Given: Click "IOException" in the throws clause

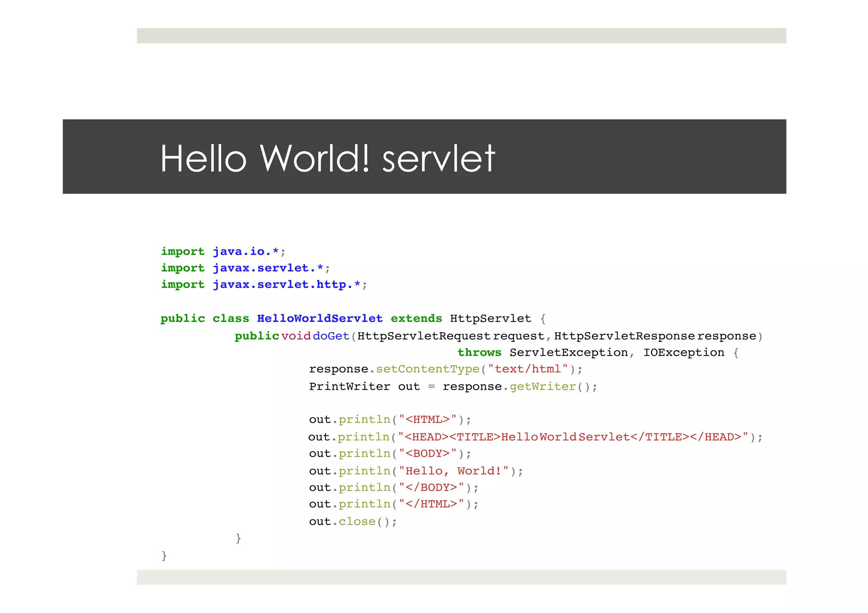Looking at the screenshot, I should (x=684, y=352).
